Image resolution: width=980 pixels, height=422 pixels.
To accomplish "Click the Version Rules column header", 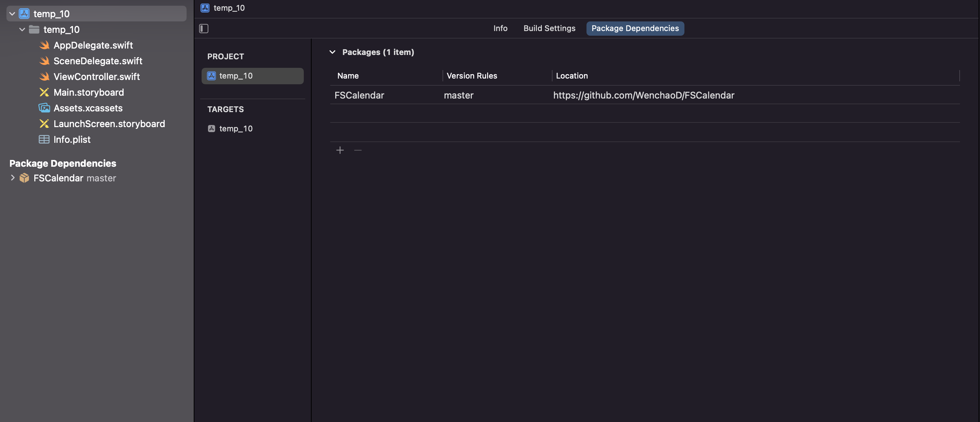I will (472, 76).
